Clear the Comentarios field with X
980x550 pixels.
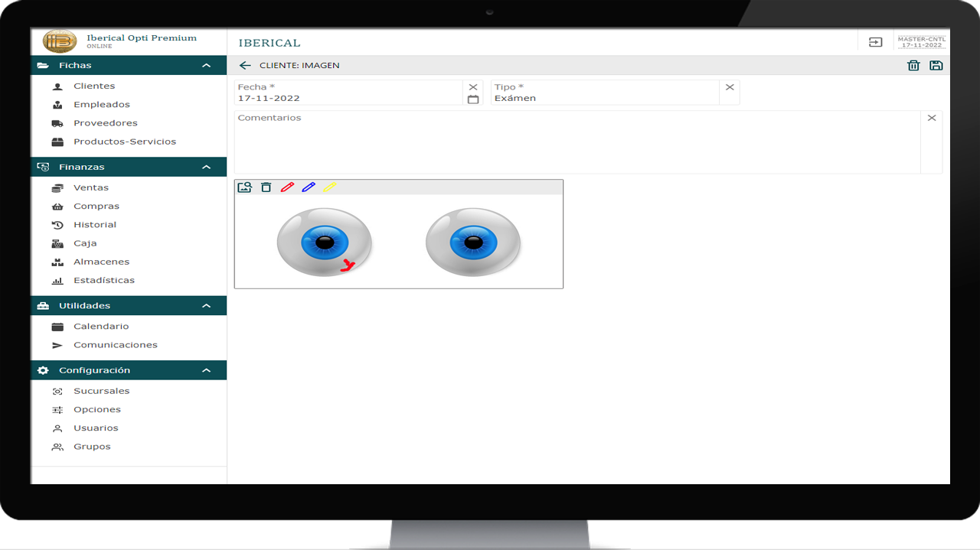(x=932, y=118)
